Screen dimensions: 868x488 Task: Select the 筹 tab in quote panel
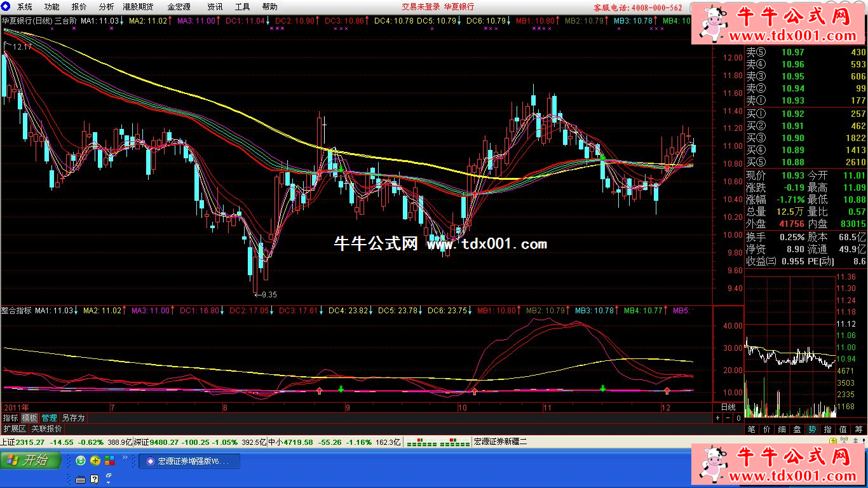(x=858, y=430)
